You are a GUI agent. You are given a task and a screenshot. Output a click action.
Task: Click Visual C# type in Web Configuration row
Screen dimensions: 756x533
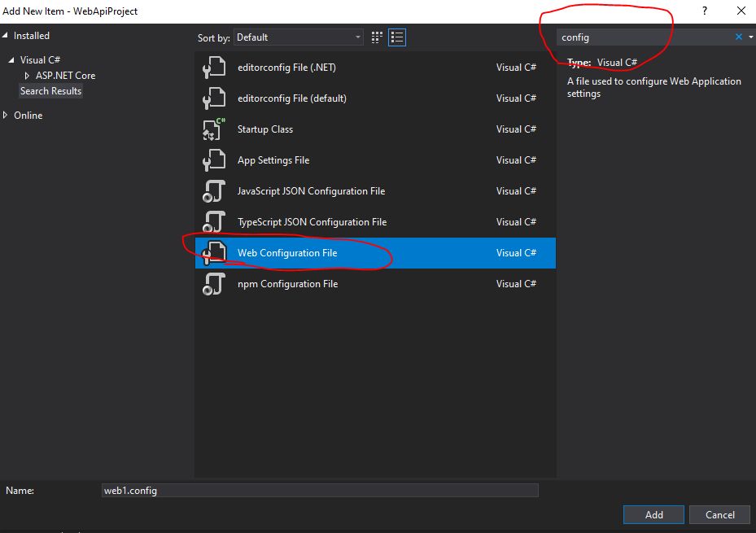(516, 253)
